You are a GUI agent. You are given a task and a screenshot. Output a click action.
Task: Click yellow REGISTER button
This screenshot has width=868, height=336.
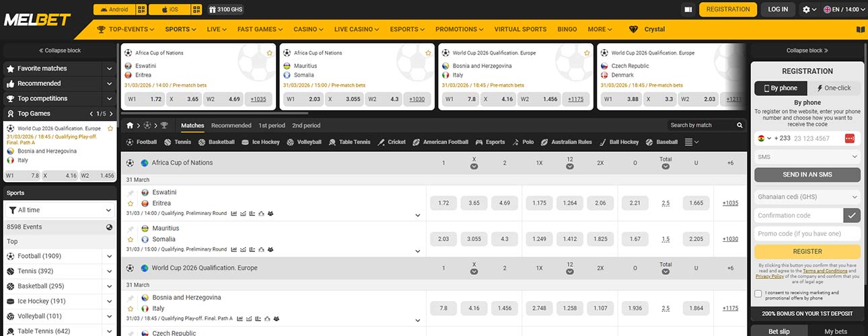807,252
